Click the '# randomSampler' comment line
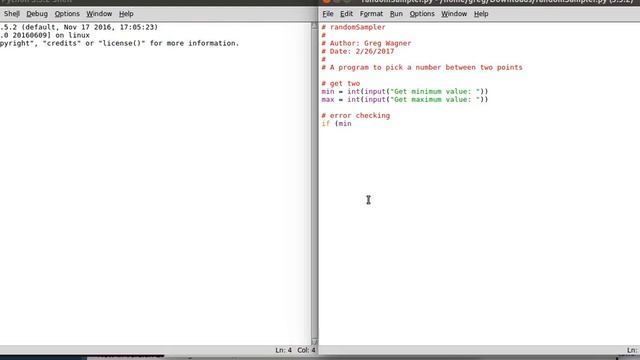 [353, 27]
